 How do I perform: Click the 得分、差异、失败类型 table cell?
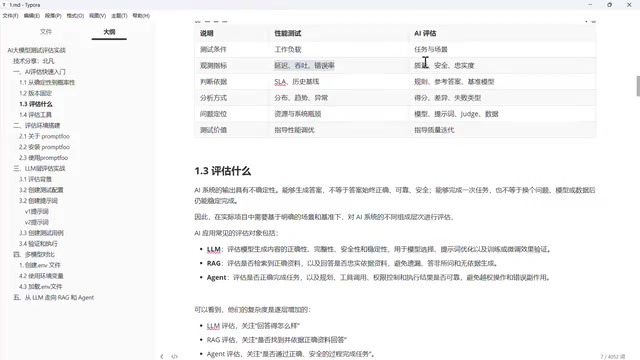click(502, 98)
